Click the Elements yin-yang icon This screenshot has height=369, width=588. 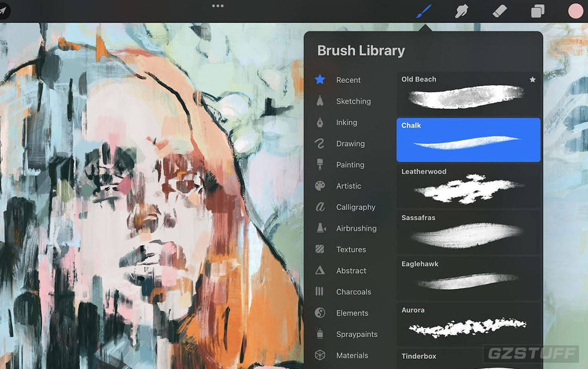pyautogui.click(x=320, y=313)
